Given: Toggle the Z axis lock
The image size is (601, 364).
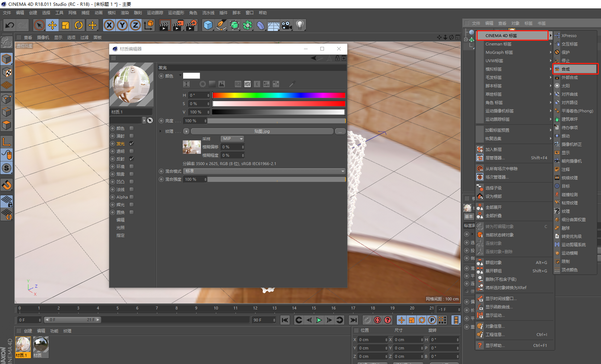Looking at the screenshot, I should pyautogui.click(x=135, y=25).
